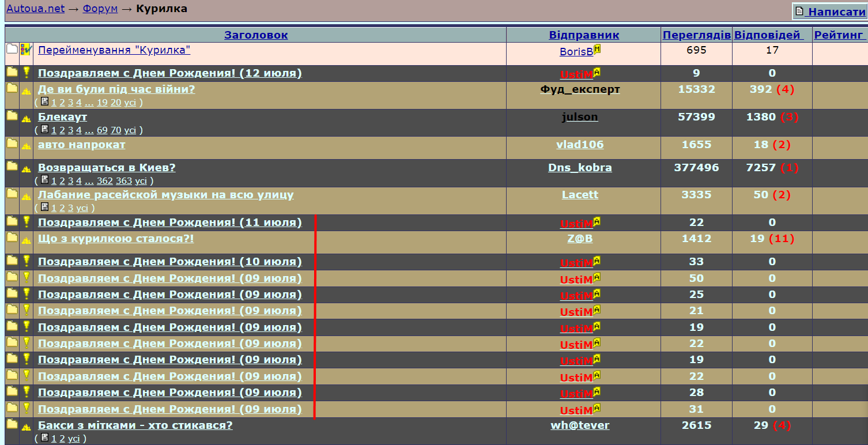Show all pages (усі) of Лабание расейской музыки thread
The image size is (868, 445).
click(82, 208)
